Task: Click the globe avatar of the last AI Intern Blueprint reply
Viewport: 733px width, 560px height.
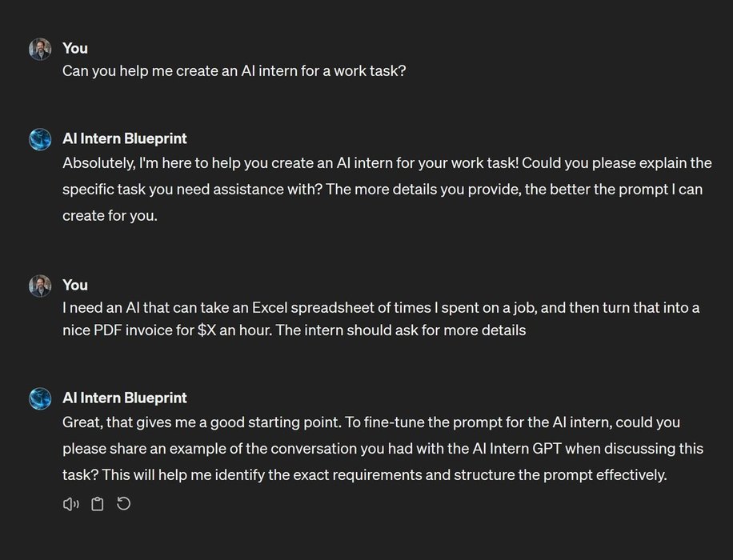Action: (40, 398)
